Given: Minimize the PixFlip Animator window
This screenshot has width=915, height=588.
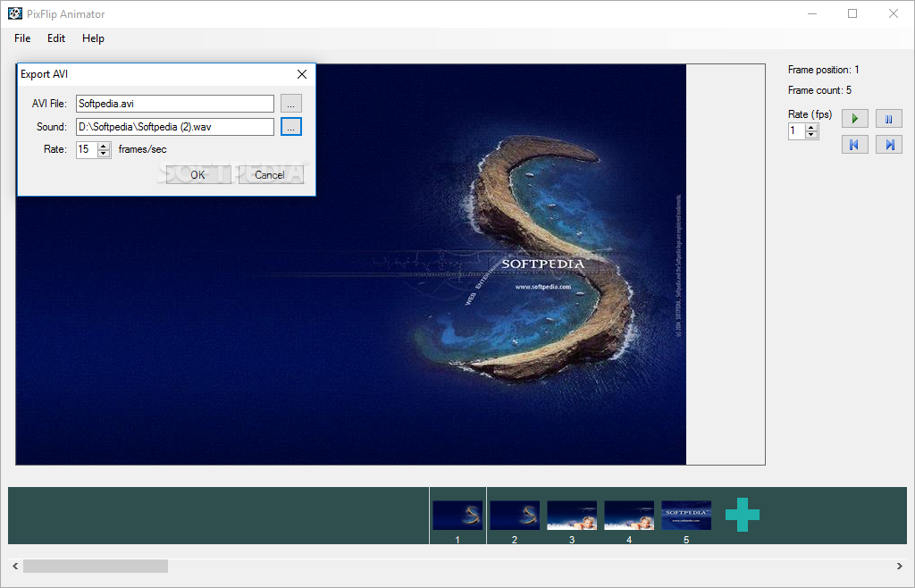Looking at the screenshot, I should click(812, 13).
